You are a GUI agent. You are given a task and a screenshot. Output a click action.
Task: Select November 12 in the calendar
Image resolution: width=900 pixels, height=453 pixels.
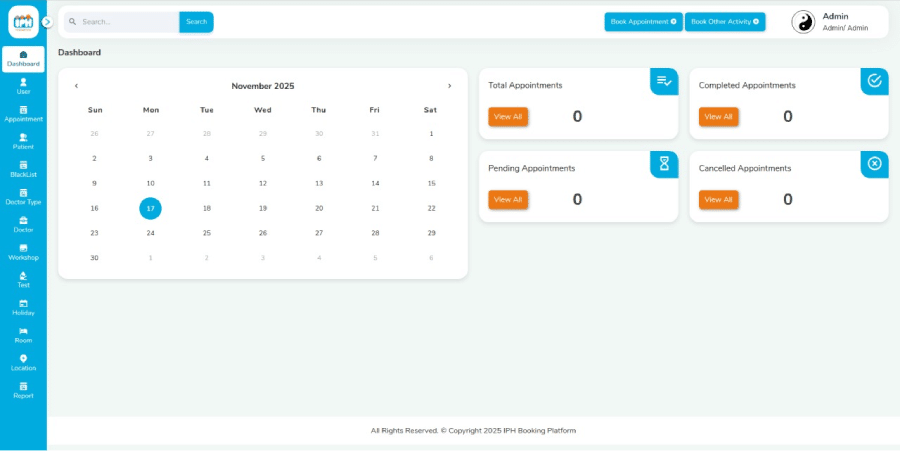[263, 184]
